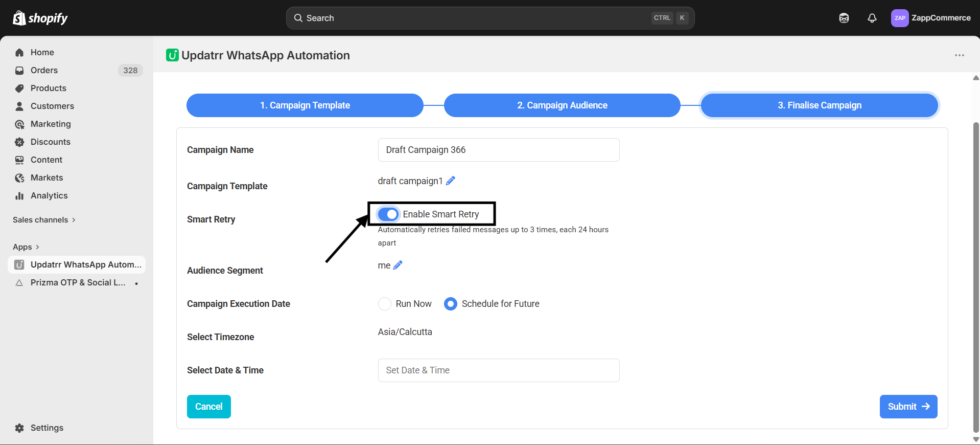Switch to Campaign Audience step
The width and height of the screenshot is (980, 445).
click(x=562, y=105)
